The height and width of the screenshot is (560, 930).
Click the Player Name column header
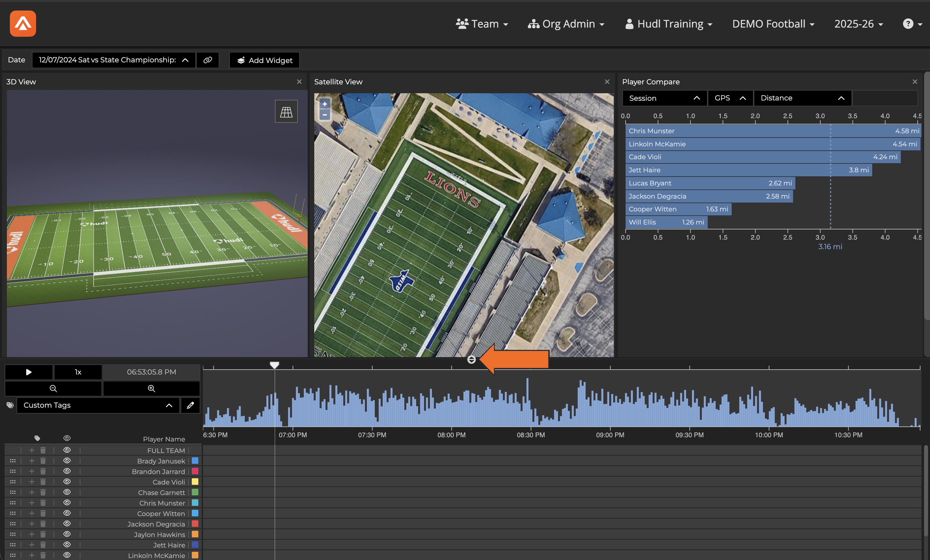click(x=164, y=439)
